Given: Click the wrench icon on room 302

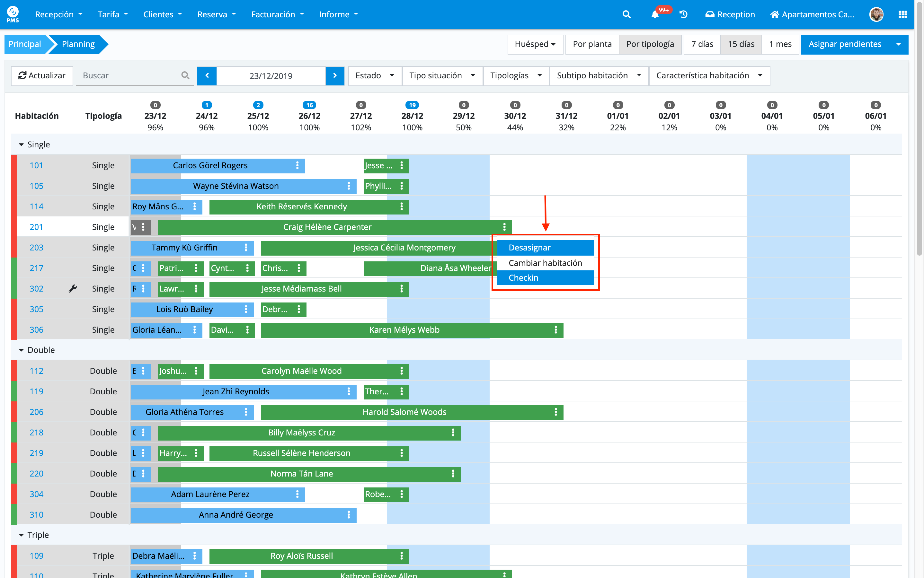Looking at the screenshot, I should pyautogui.click(x=73, y=289).
